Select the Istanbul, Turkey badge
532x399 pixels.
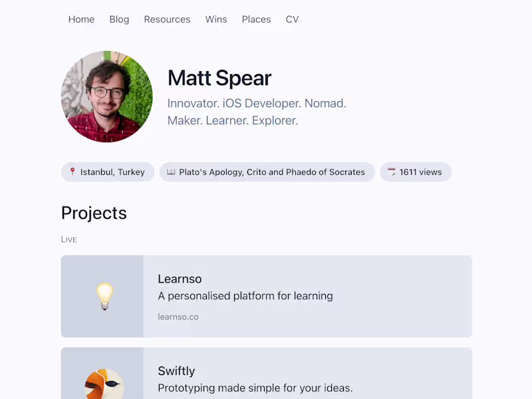(x=108, y=172)
